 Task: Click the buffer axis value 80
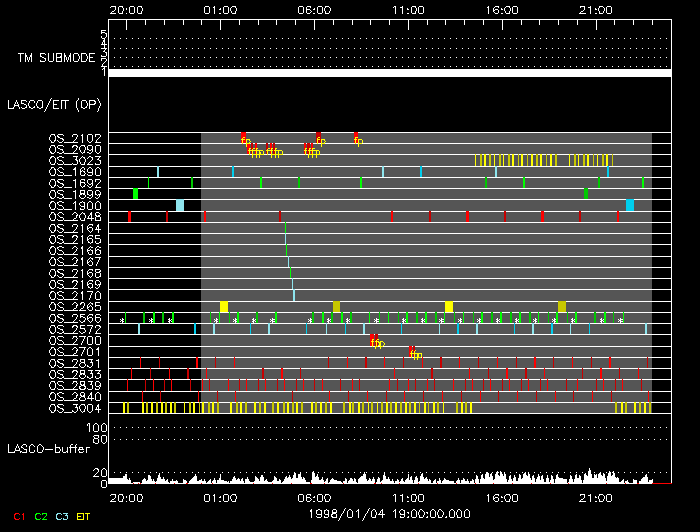[100, 440]
